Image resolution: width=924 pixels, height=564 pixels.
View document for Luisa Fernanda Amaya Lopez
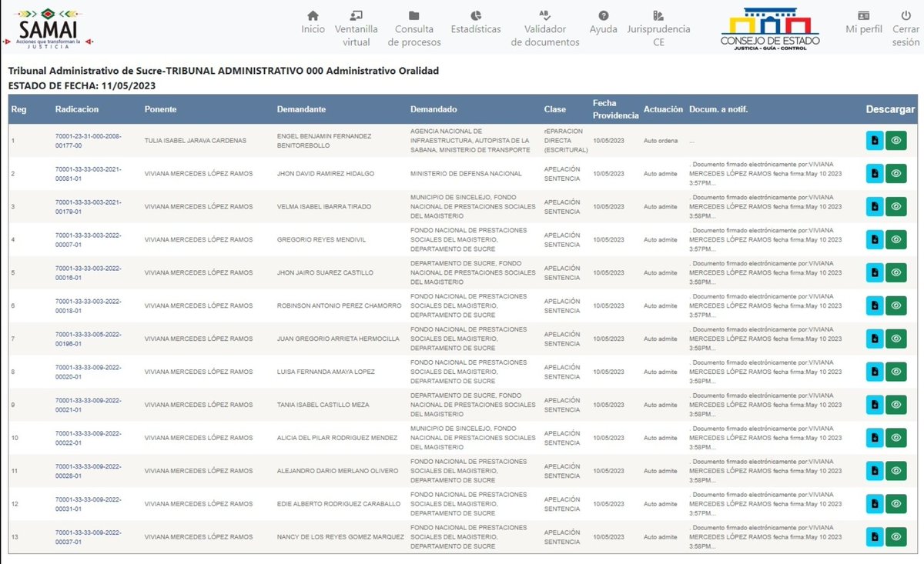pos(896,372)
